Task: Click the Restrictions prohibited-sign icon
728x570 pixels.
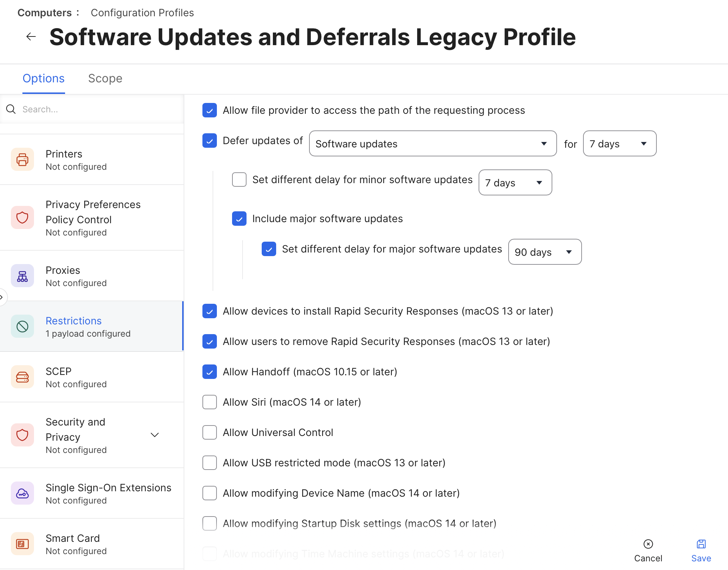Action: [x=22, y=327]
